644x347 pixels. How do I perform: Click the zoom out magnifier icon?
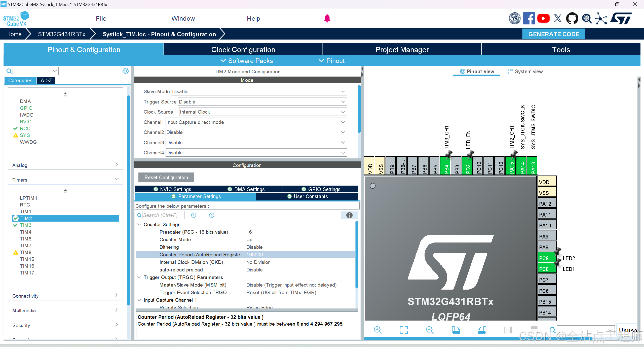(x=430, y=330)
